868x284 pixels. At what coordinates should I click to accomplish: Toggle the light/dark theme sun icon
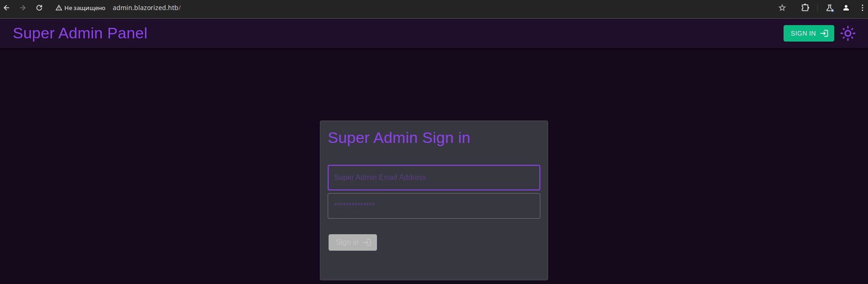click(x=847, y=33)
